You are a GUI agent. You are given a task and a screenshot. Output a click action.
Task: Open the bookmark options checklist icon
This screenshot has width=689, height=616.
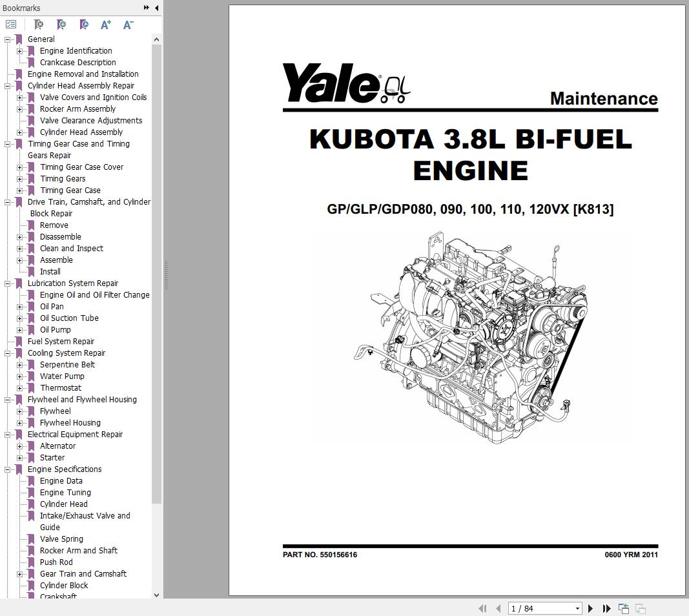point(11,25)
